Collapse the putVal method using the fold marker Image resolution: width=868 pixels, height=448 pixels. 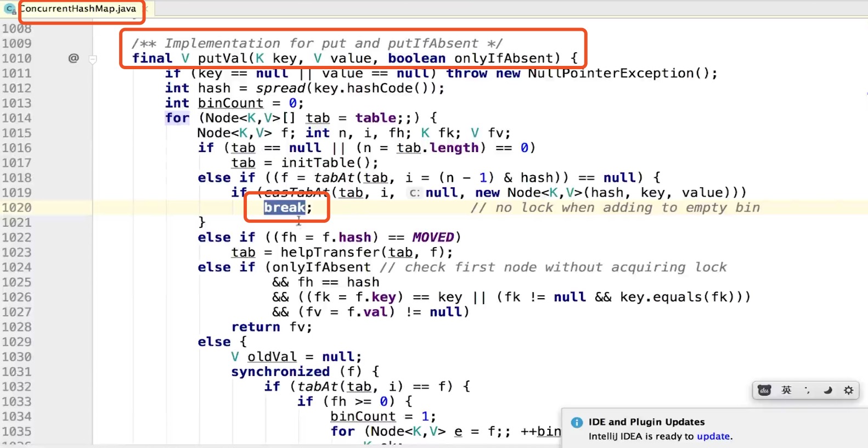93,59
